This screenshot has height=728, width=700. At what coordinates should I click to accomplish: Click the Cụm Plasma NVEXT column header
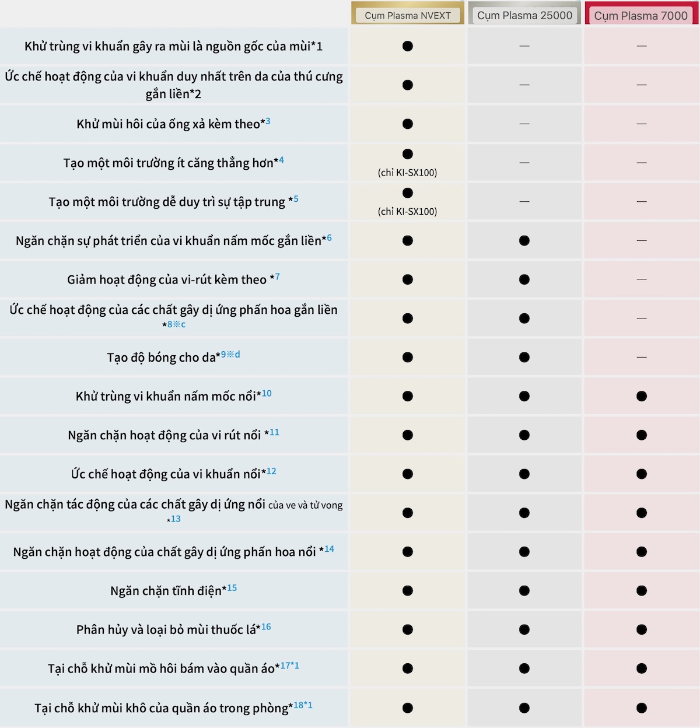click(408, 16)
